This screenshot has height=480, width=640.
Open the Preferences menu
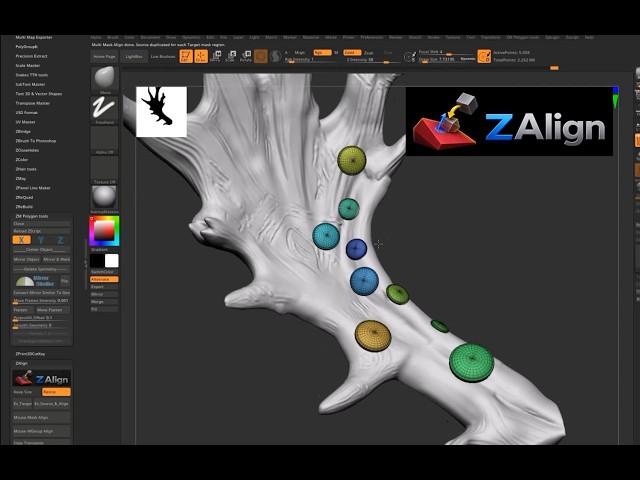click(372, 38)
